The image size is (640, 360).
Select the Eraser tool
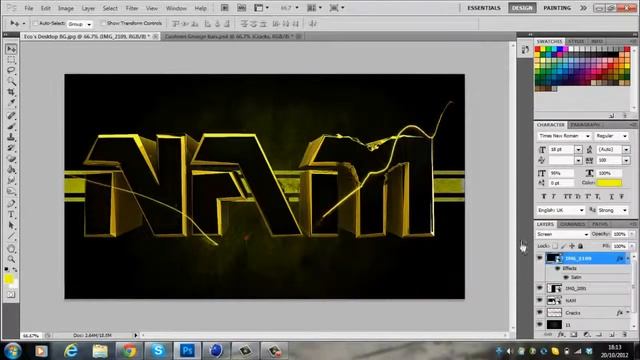click(x=11, y=159)
